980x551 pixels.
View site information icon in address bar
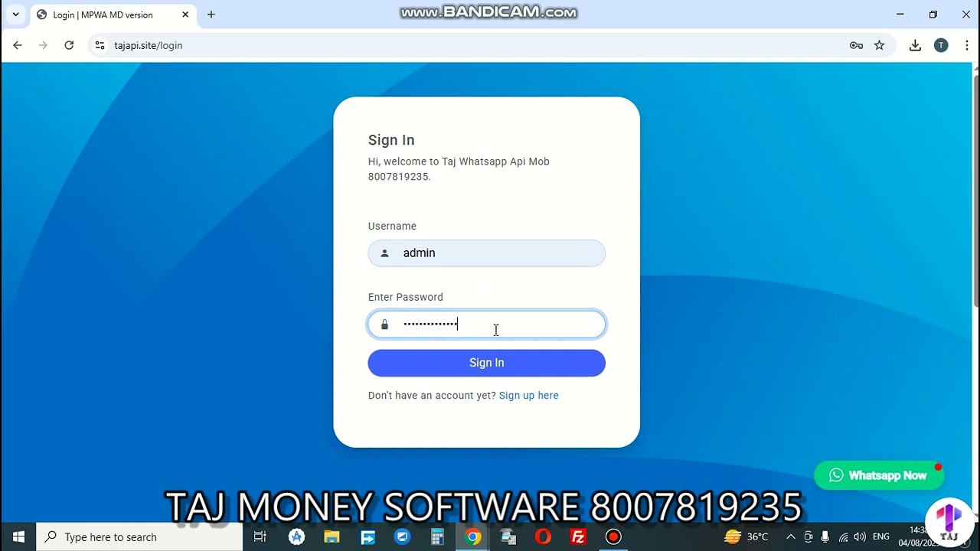(x=100, y=45)
